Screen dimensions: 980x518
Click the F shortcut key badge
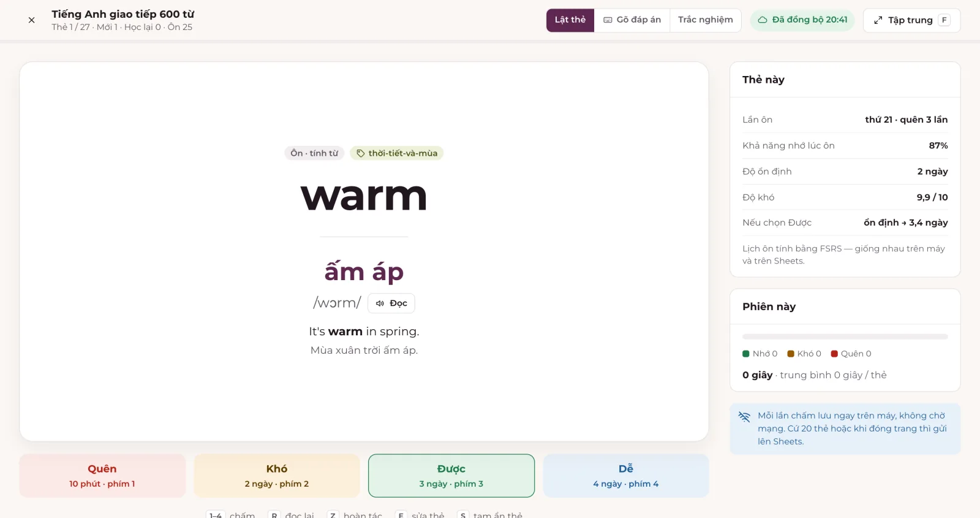tap(944, 20)
